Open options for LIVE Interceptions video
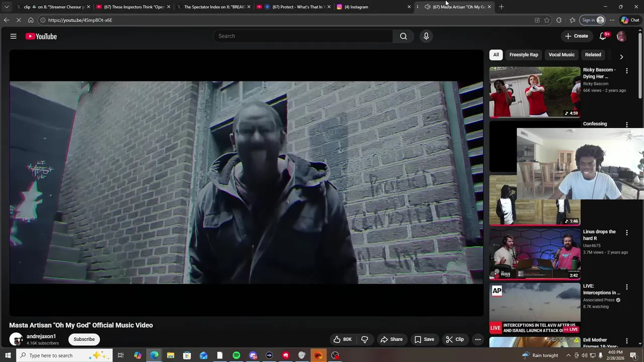This screenshot has height=362, width=644. tap(627, 287)
